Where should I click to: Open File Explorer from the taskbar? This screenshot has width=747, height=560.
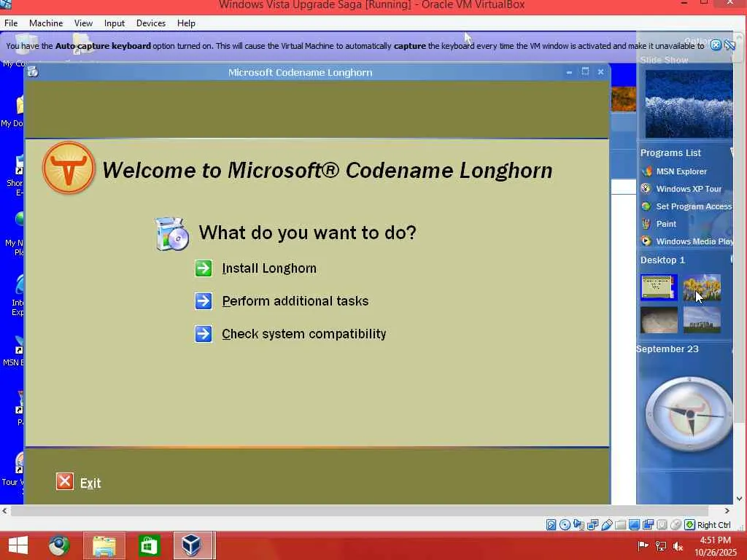[x=104, y=545]
